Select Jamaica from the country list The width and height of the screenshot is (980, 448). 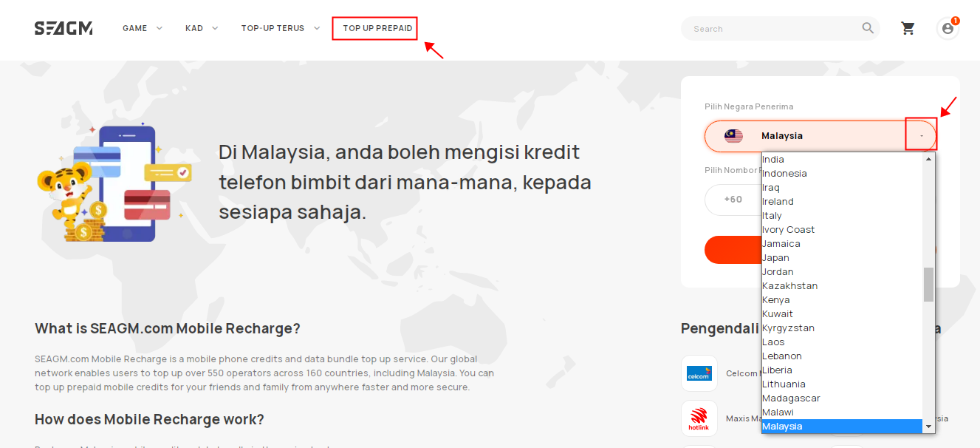(842, 244)
